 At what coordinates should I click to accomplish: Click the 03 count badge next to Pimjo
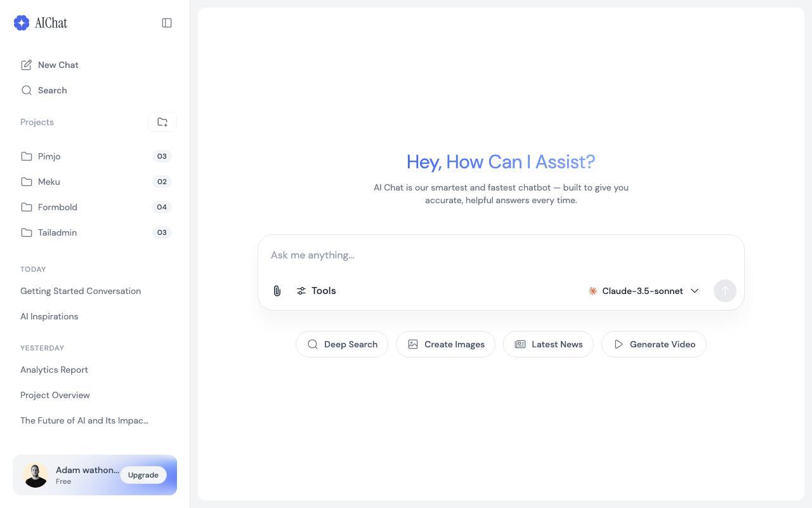point(162,156)
